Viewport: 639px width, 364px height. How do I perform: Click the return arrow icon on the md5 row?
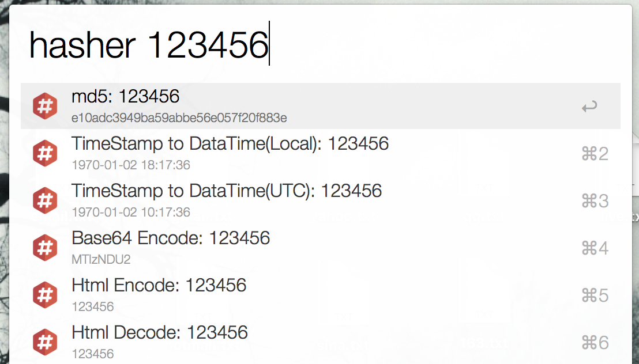point(589,107)
